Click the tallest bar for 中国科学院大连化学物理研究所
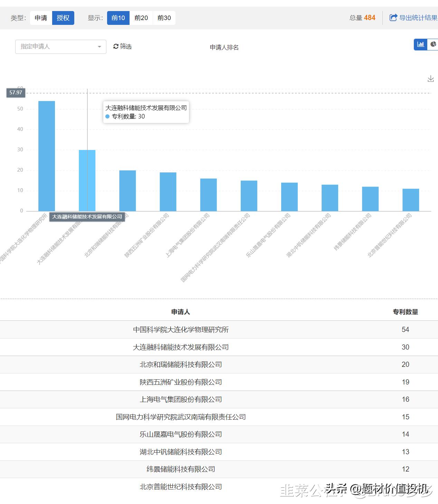 tap(46, 155)
